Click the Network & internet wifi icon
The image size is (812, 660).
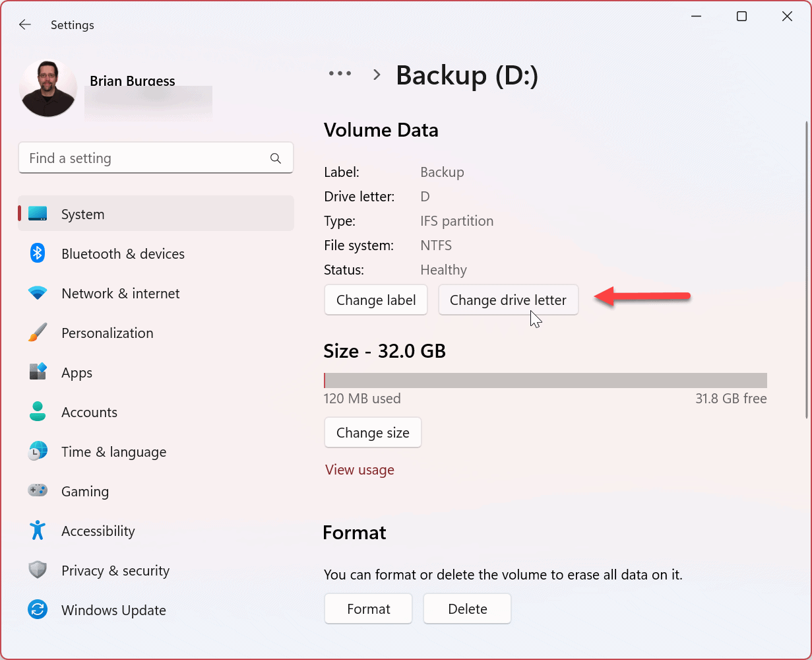click(x=38, y=293)
